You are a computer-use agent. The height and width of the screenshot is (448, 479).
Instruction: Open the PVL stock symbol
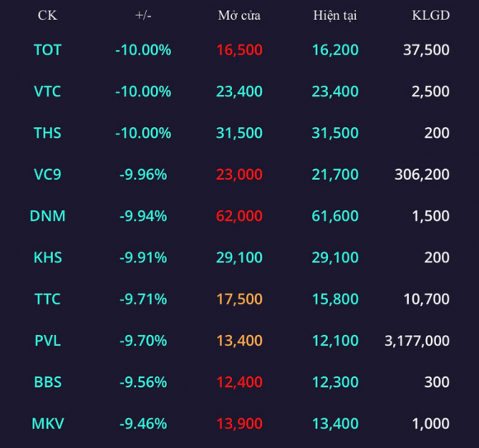tap(48, 340)
